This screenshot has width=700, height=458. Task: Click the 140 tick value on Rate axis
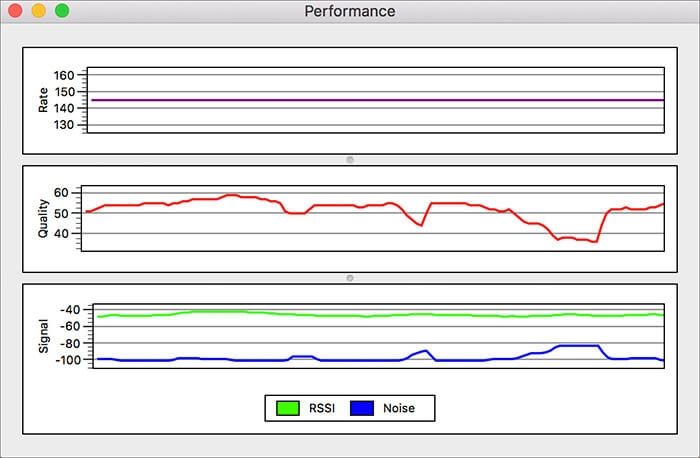(64, 108)
